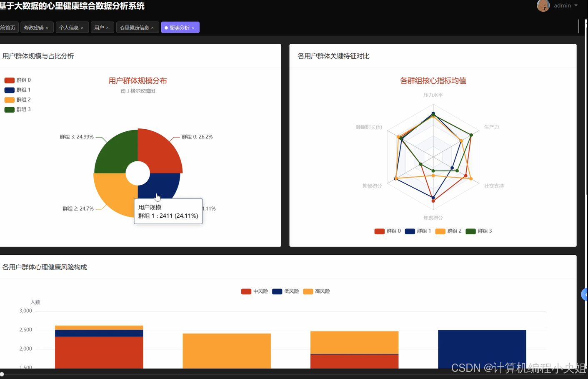
Task: Click the 2,500 y-axis value
Action: (25, 330)
